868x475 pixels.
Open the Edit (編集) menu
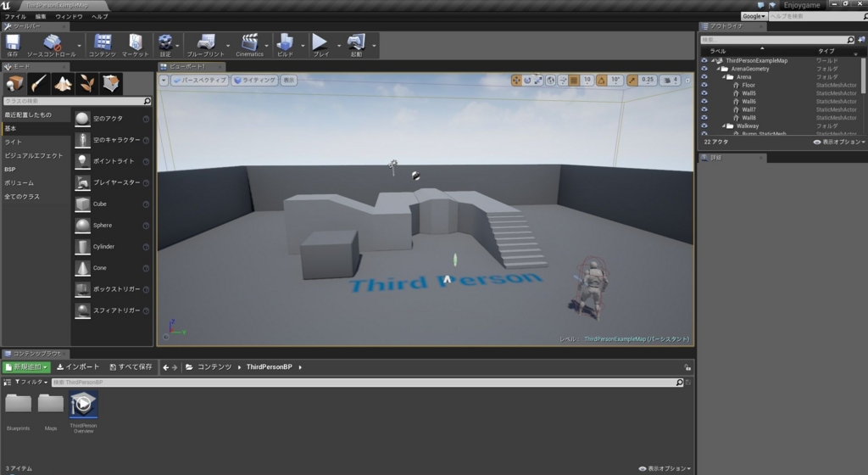(41, 17)
